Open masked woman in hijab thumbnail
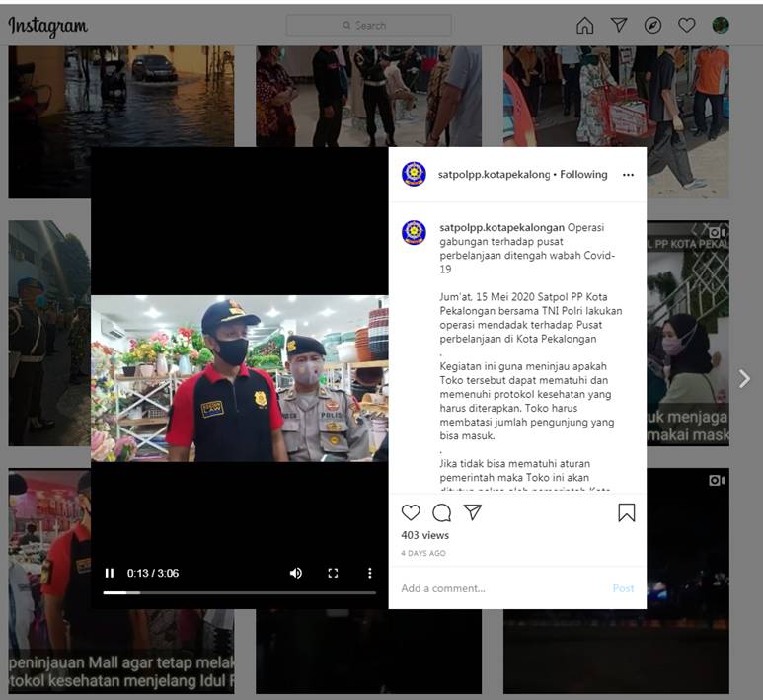763x700 pixels. pyautogui.click(x=688, y=334)
